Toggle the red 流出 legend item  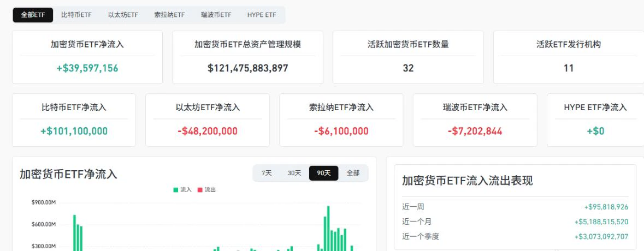(206, 190)
